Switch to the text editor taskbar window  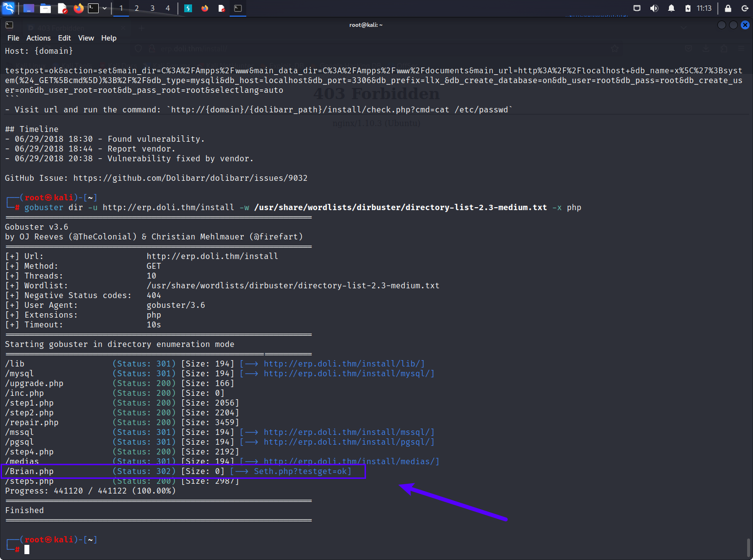click(x=221, y=8)
